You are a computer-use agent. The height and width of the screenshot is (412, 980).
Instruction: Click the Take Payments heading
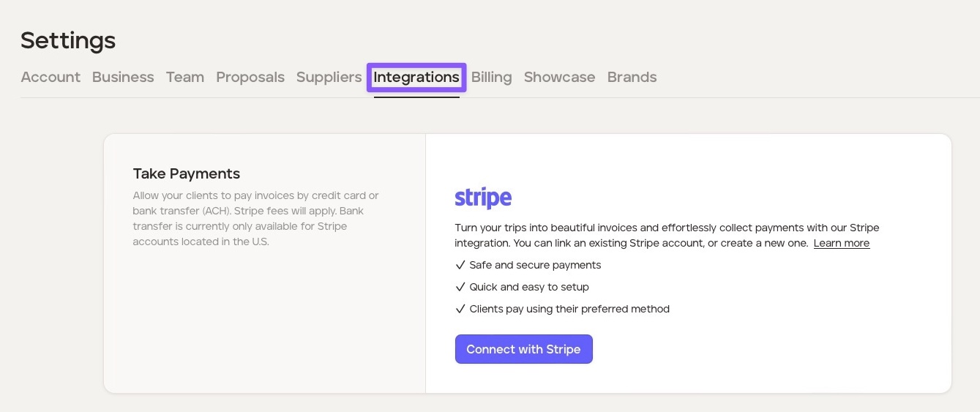pyautogui.click(x=187, y=173)
